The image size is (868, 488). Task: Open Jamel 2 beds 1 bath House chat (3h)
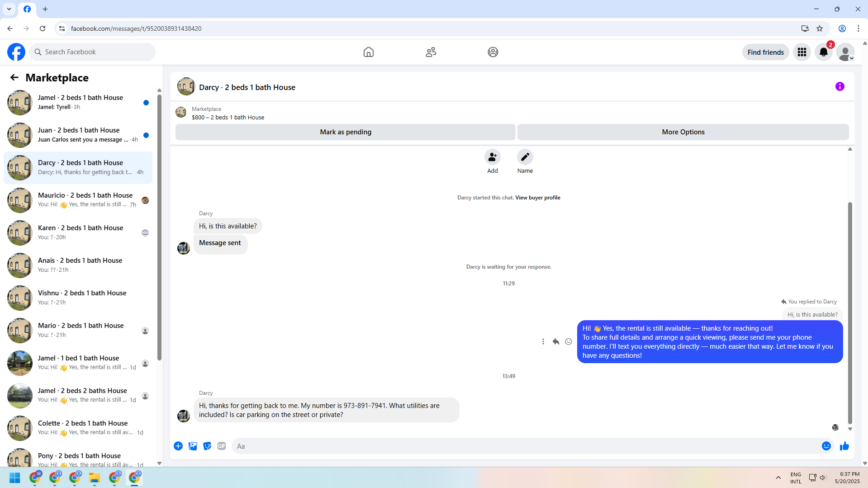point(78,103)
